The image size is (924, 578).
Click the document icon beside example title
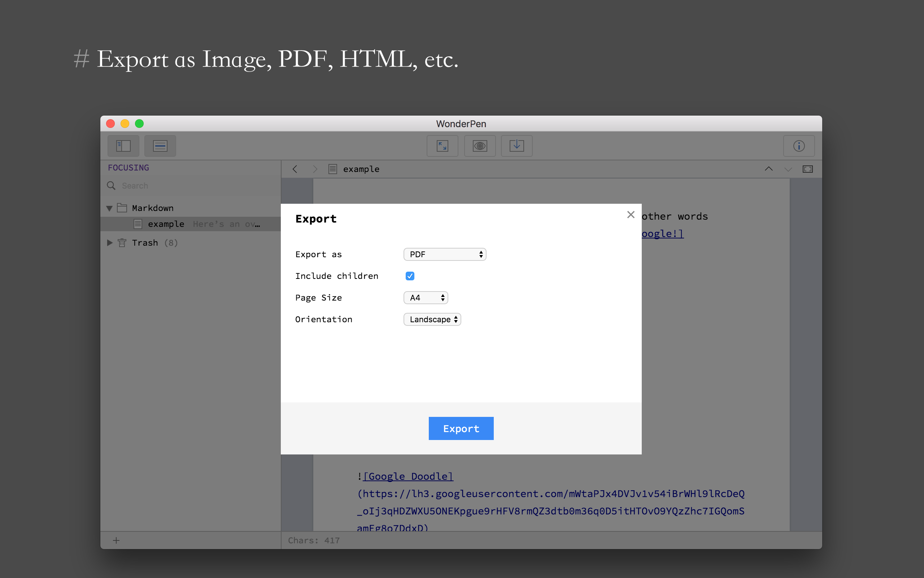[332, 169]
